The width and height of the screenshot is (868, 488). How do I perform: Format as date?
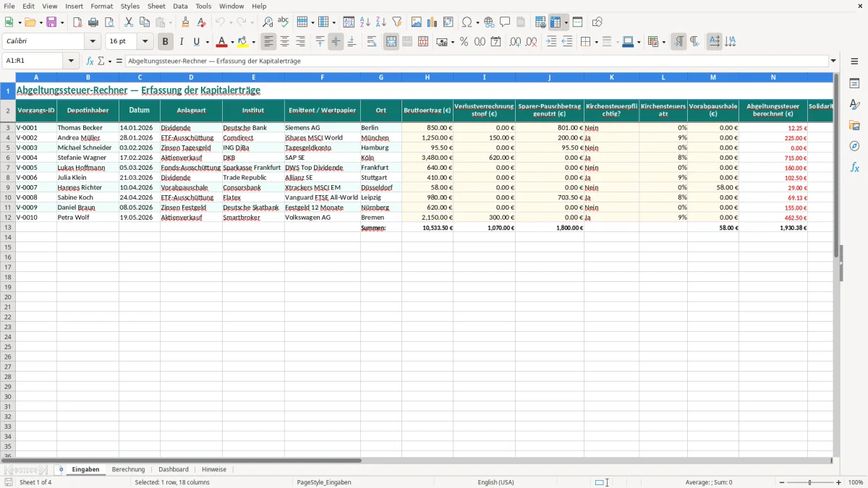(x=496, y=42)
